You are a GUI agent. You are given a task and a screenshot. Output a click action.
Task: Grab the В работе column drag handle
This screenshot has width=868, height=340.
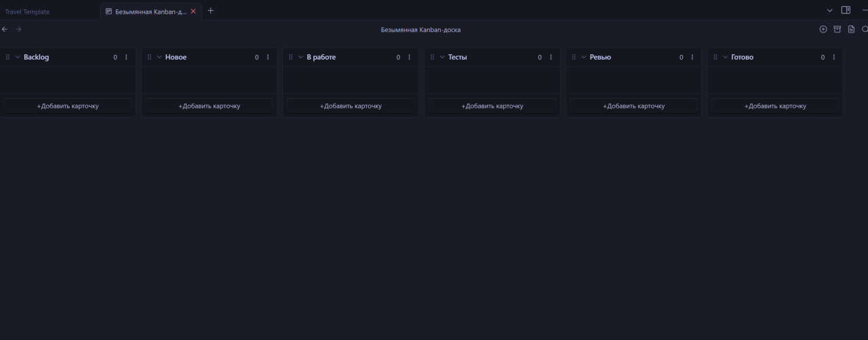[x=291, y=58]
